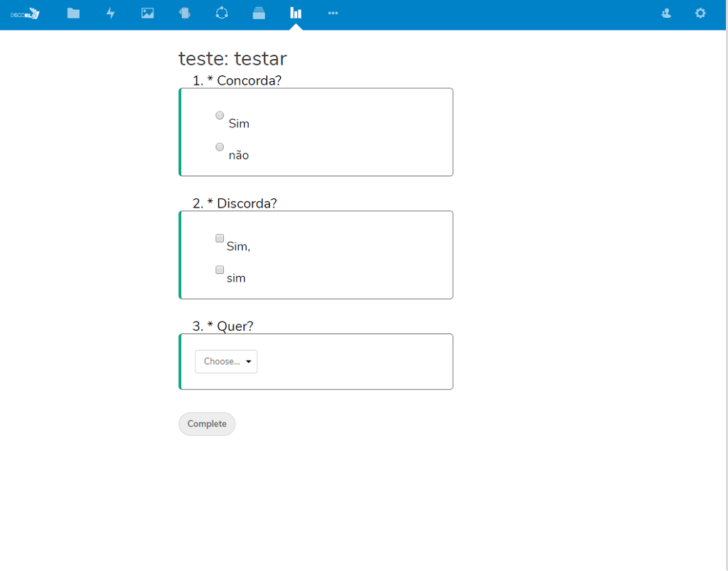The height and width of the screenshot is (571, 728).
Task: Click the phone-shaped icon in top bar
Action: point(185,13)
